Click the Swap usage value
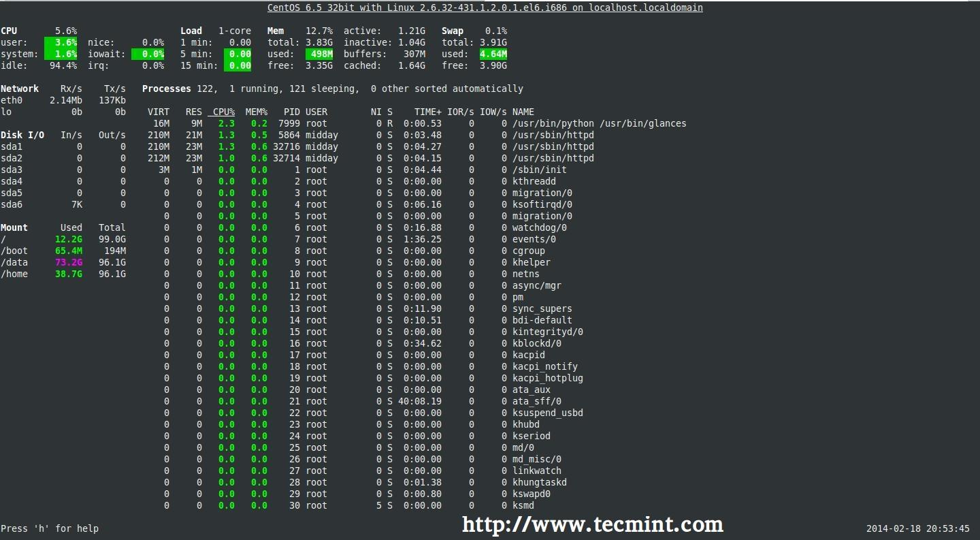The image size is (980, 540). 493,54
